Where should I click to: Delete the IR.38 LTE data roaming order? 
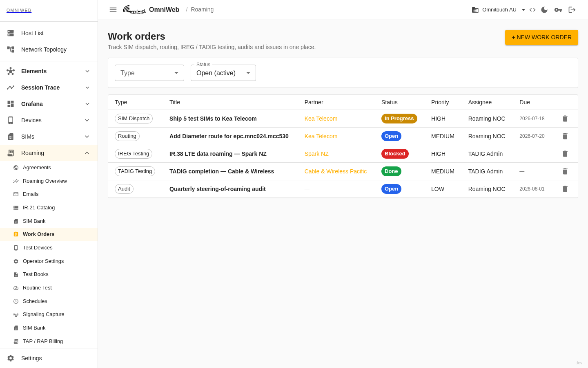[x=565, y=154]
